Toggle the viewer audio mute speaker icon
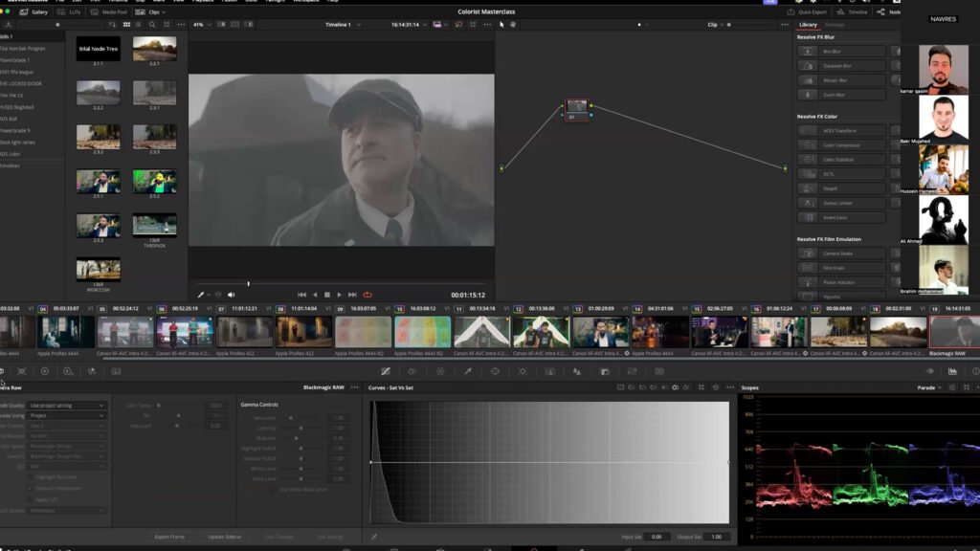The image size is (980, 551). tap(232, 295)
